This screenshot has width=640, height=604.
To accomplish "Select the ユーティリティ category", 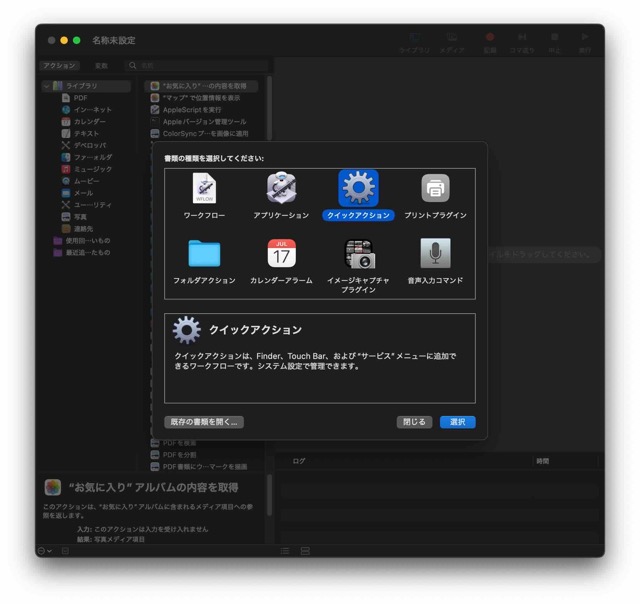I will pyautogui.click(x=87, y=204).
